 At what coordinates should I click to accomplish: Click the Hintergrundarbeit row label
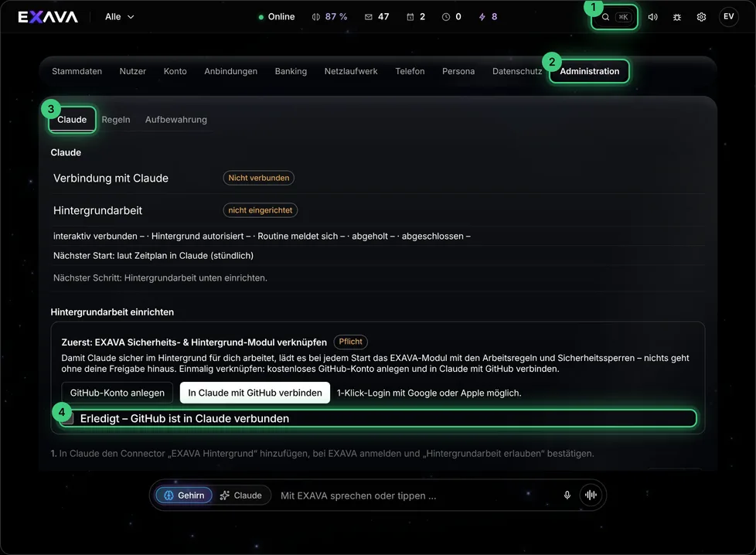(x=98, y=210)
